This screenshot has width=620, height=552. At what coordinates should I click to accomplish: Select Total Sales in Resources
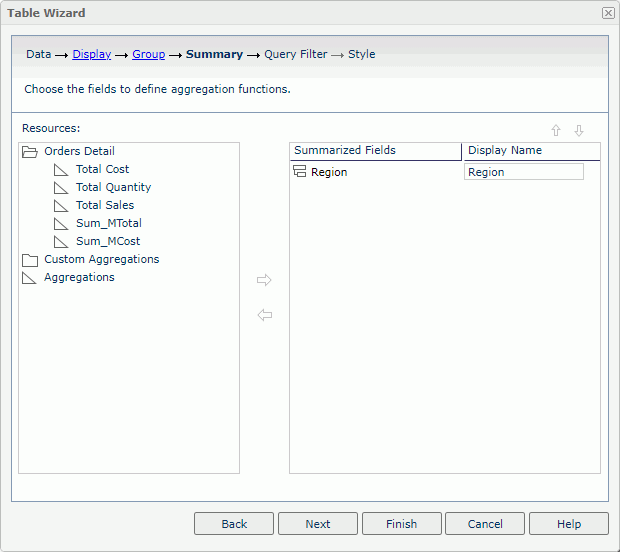[105, 205]
